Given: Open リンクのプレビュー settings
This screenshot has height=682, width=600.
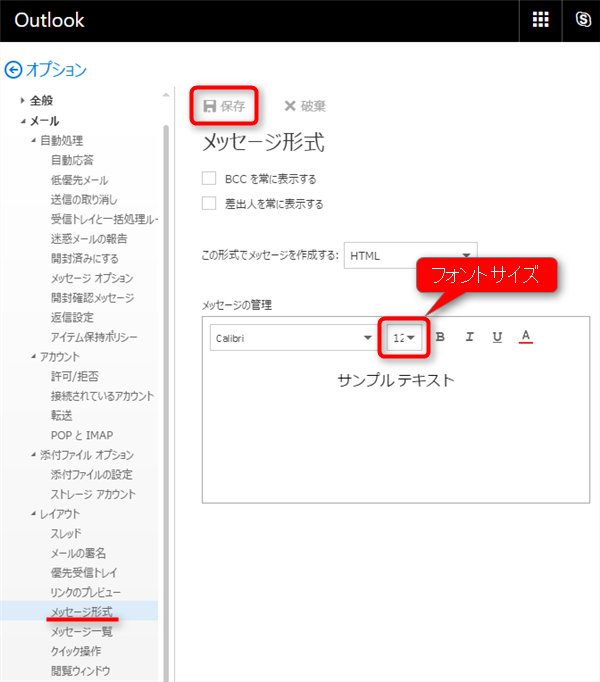Looking at the screenshot, I should (86, 592).
